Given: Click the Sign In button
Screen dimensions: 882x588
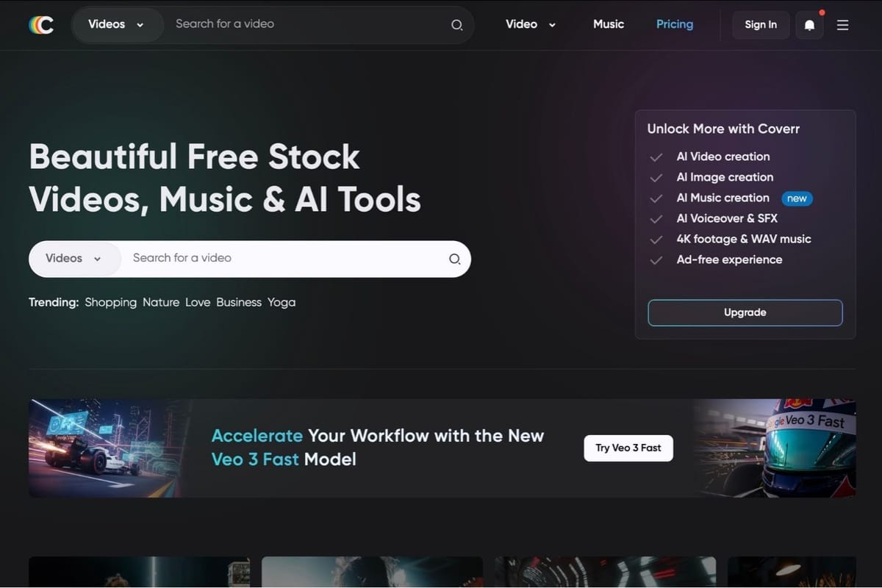Looking at the screenshot, I should click(761, 25).
